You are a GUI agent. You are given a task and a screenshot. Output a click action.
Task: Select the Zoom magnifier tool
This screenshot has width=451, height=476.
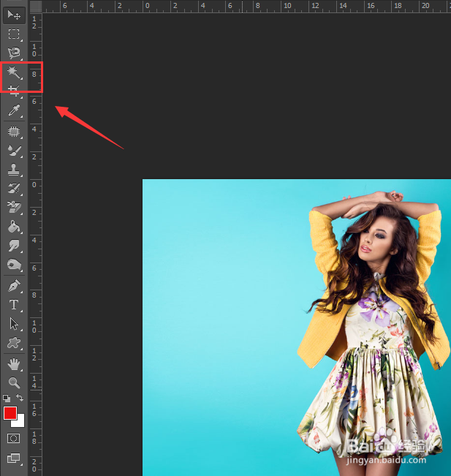click(14, 383)
